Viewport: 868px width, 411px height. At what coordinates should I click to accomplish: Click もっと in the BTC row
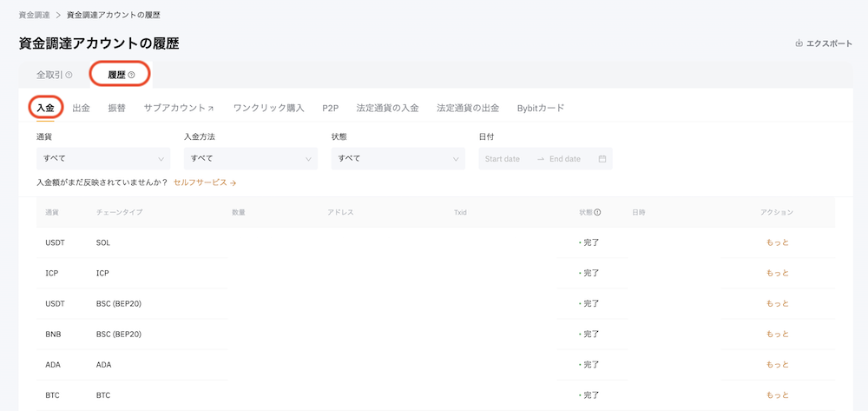777,395
